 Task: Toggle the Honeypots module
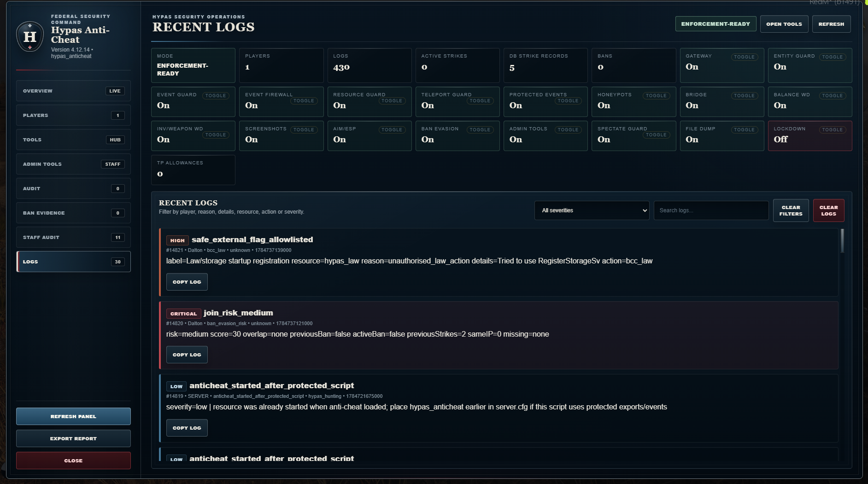656,96
